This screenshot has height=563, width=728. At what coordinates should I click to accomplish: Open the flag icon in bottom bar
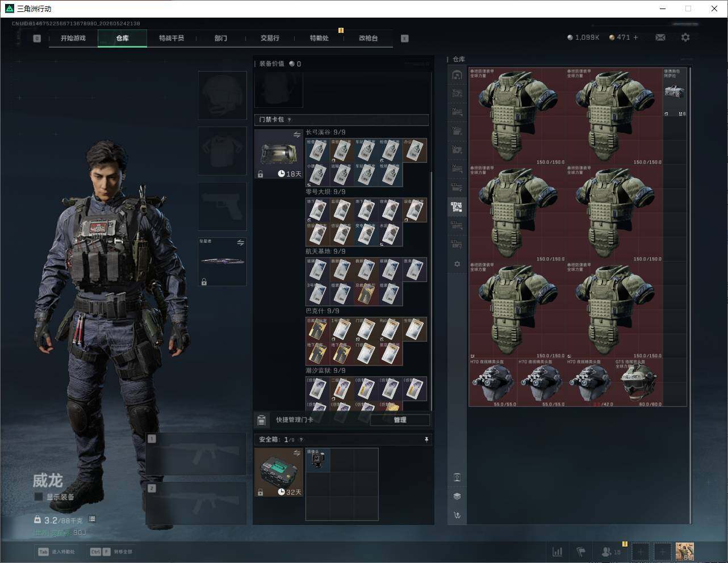point(581,552)
